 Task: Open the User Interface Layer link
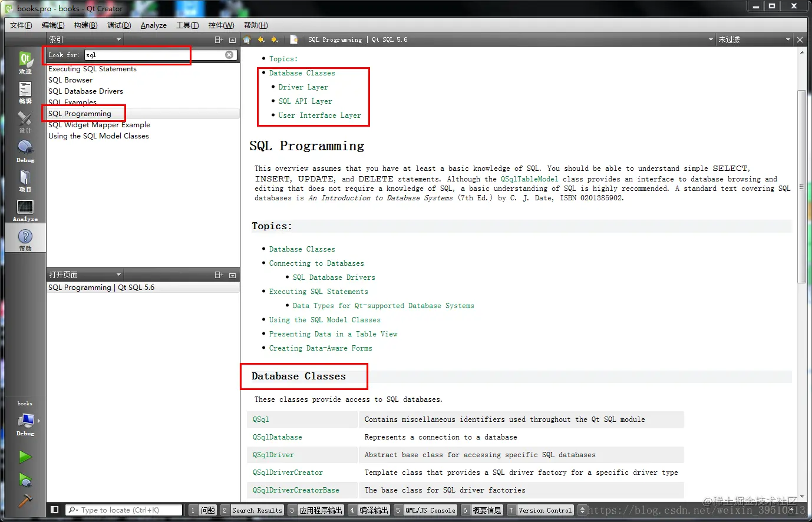(319, 115)
